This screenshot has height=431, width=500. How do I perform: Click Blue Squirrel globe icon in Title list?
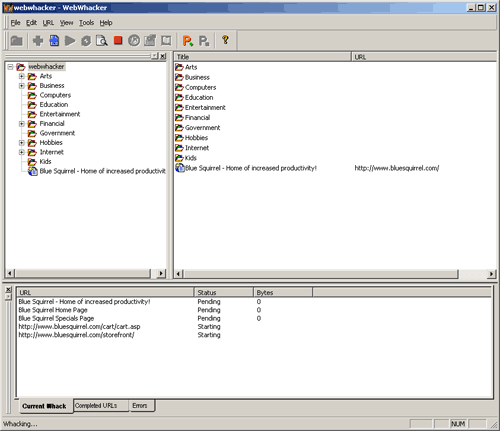pos(180,168)
